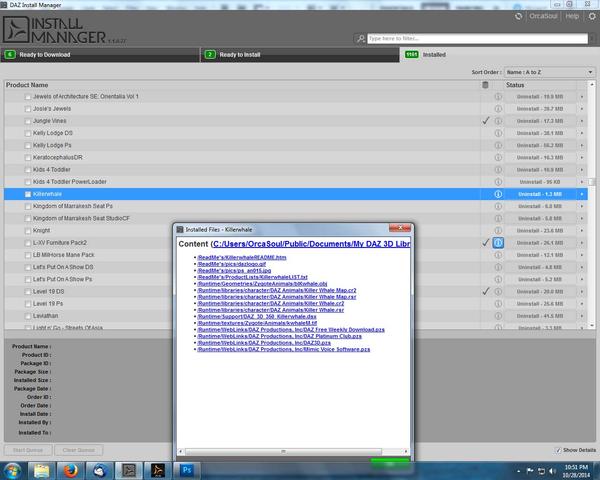Click Uninstall for Jungle Vines
Viewport: 600px width, 480px height.
tap(540, 121)
